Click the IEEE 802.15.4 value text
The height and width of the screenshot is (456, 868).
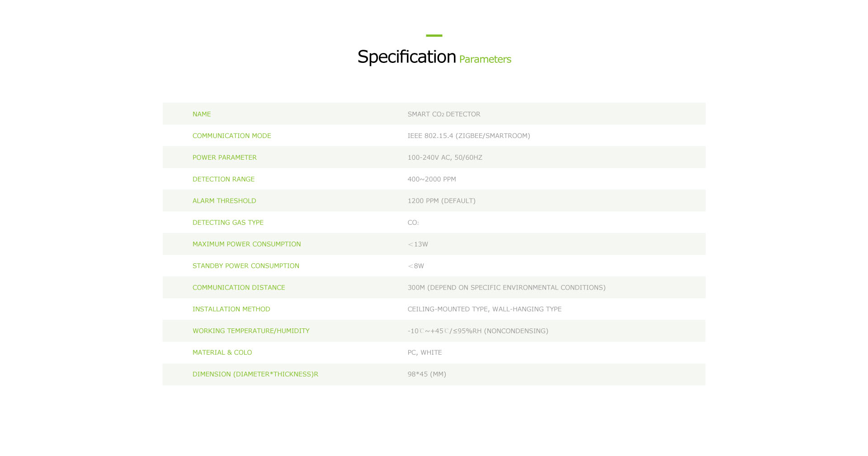[468, 136]
